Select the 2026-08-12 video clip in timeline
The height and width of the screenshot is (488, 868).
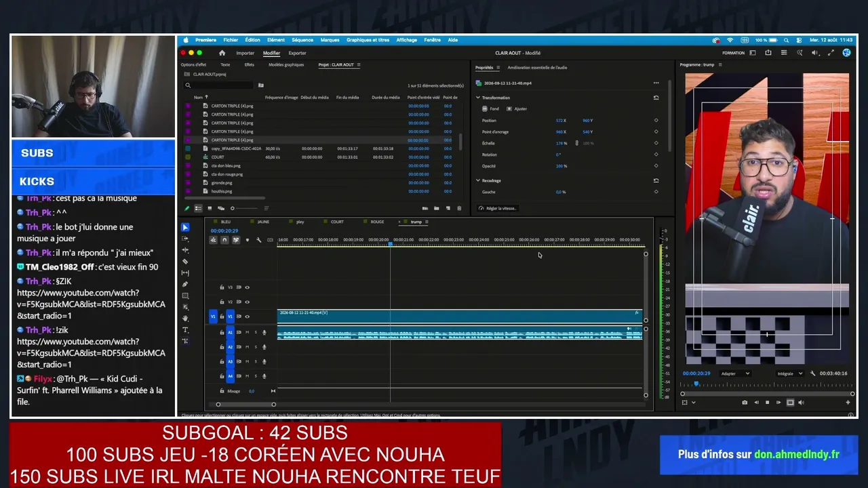(459, 316)
